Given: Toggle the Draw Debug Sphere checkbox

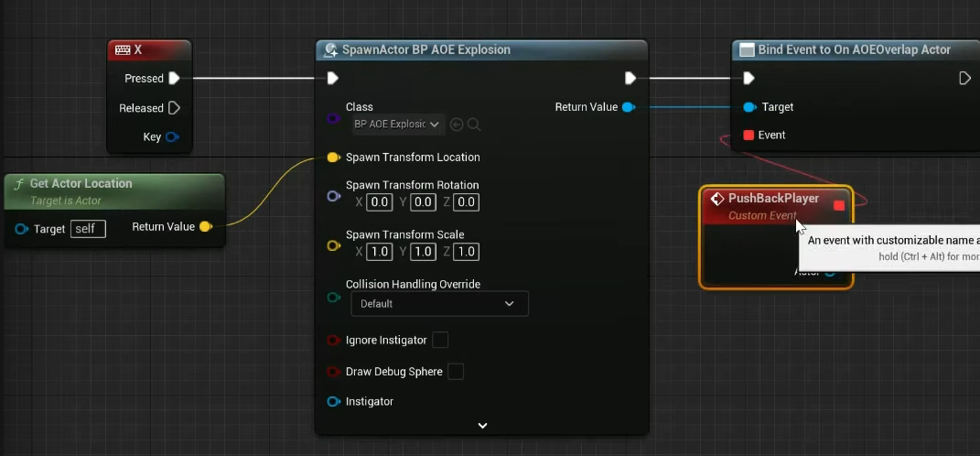Looking at the screenshot, I should pos(456,372).
